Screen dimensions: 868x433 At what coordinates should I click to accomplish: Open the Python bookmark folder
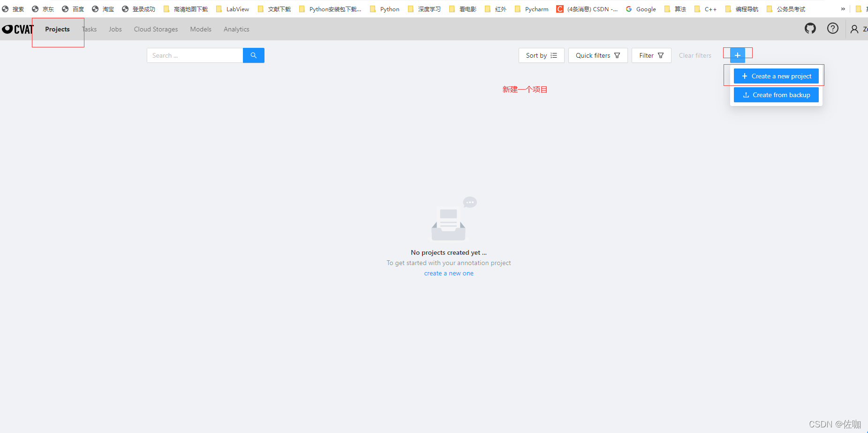click(x=385, y=9)
